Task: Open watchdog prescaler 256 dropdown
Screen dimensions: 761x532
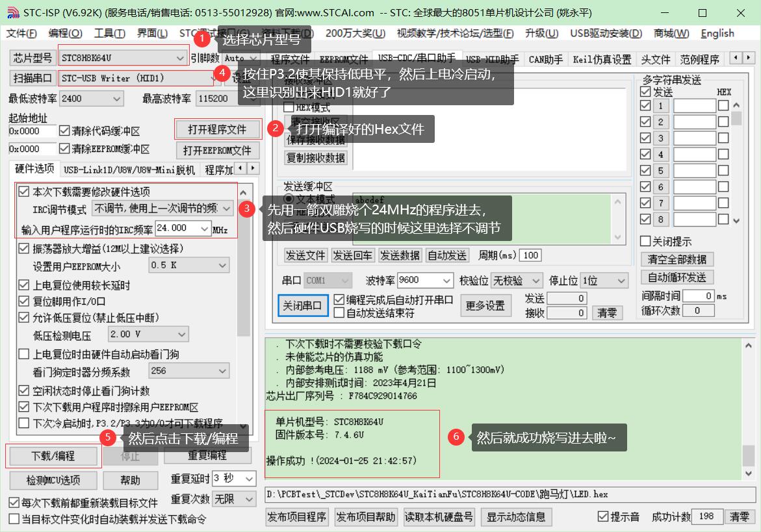Action: 222,370
